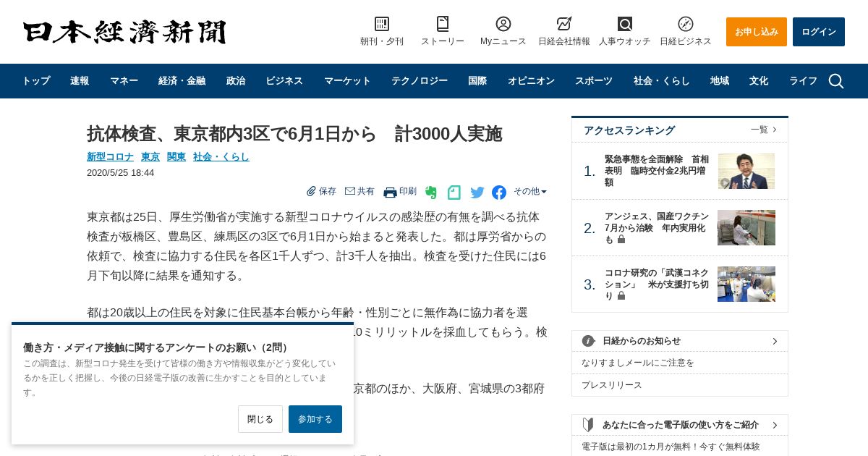Click the お申し込み button
Viewport: 868px width, 456px height.
pos(757,32)
